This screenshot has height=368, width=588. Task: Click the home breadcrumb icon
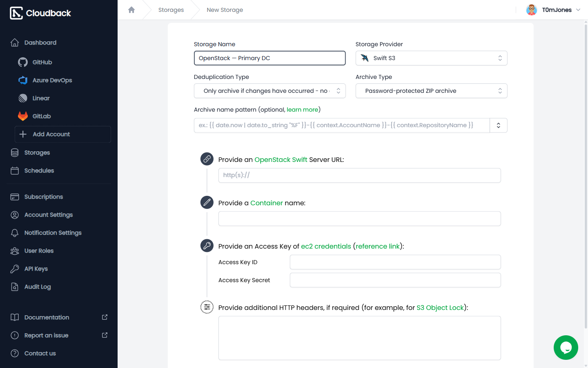(131, 10)
